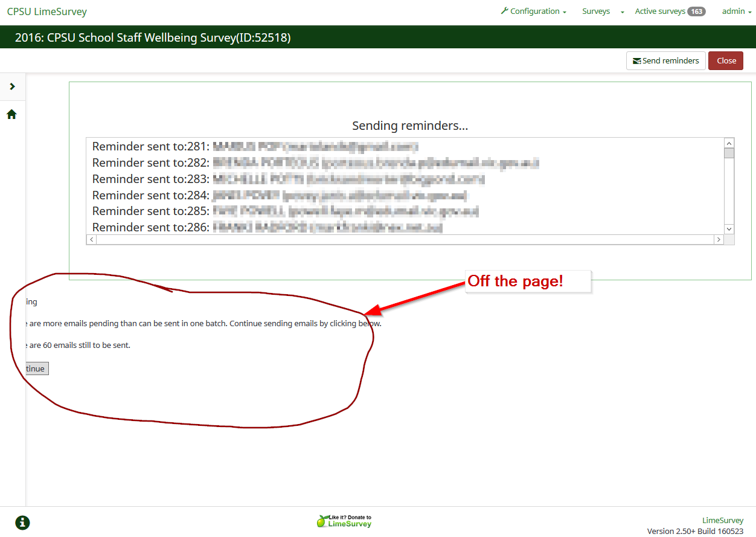Expand the caret next to Surveys
The height and width of the screenshot is (537, 756).
point(623,12)
